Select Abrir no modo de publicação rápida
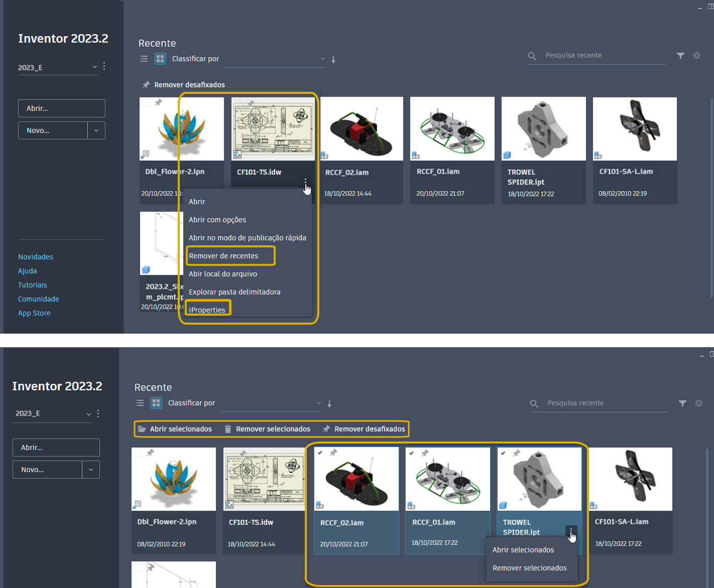Screen dimensions: 714x588 [248, 238]
